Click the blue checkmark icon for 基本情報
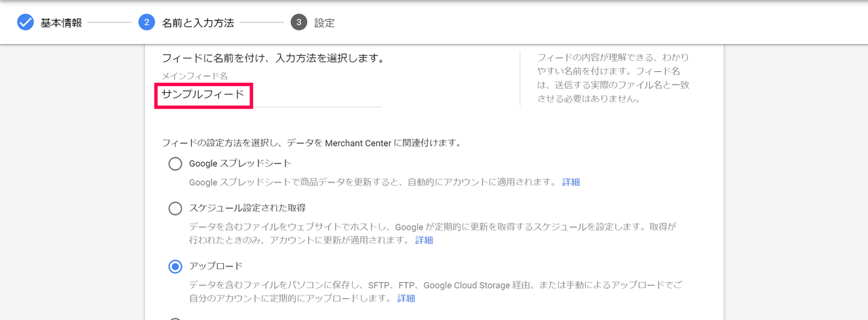868x320 pixels. tap(25, 22)
